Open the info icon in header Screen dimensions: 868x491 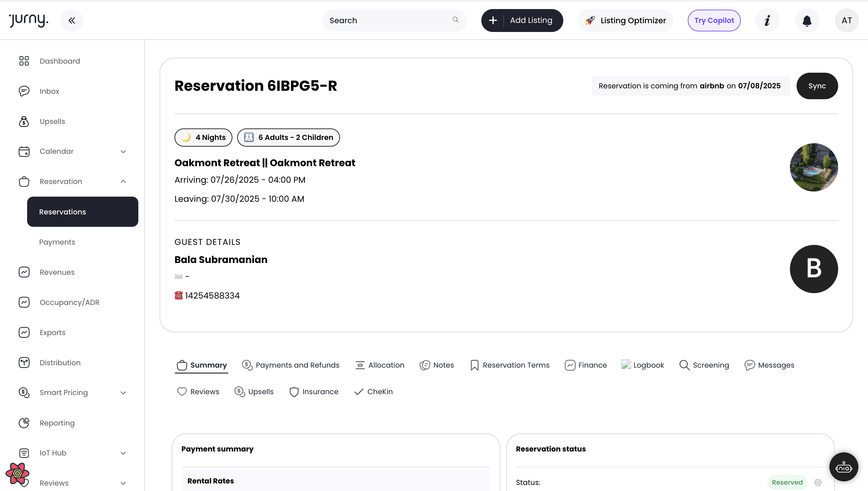[767, 21]
